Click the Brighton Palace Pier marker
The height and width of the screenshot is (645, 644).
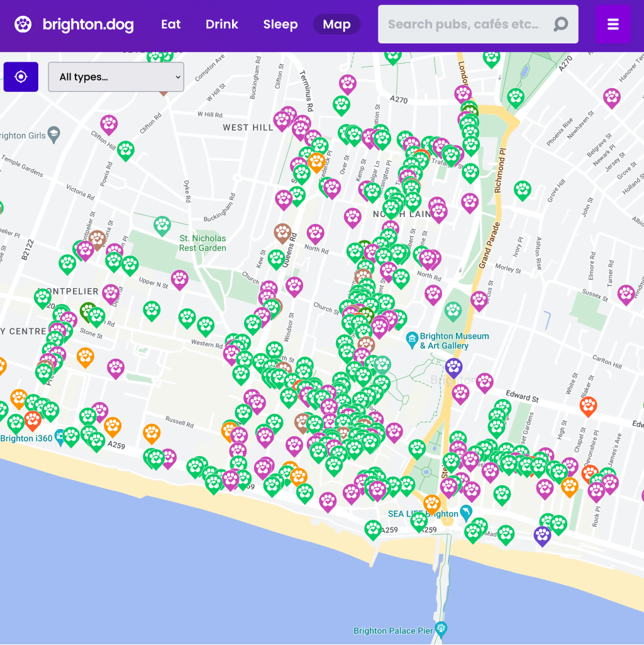(x=441, y=629)
